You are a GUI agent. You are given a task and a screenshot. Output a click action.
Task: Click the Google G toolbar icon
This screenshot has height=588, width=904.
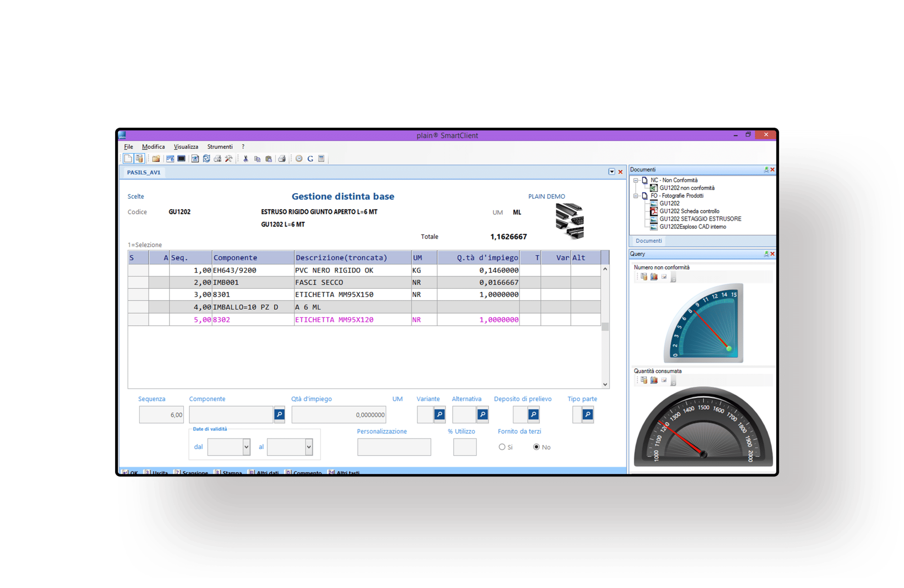310,159
